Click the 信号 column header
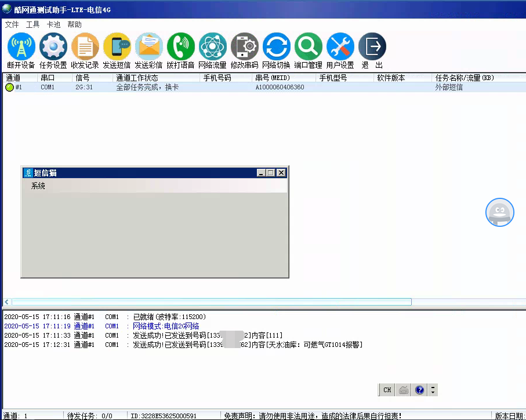The width and height of the screenshot is (526, 420). click(82, 78)
